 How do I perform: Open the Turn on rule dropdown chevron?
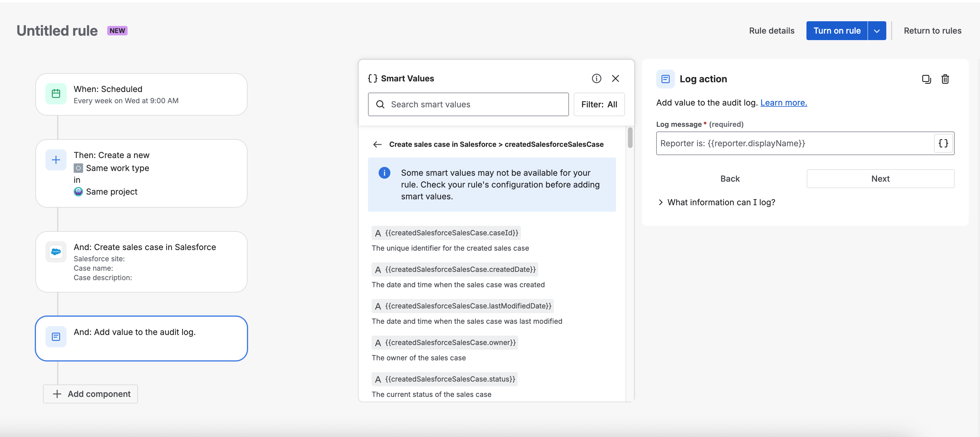pyautogui.click(x=877, y=30)
